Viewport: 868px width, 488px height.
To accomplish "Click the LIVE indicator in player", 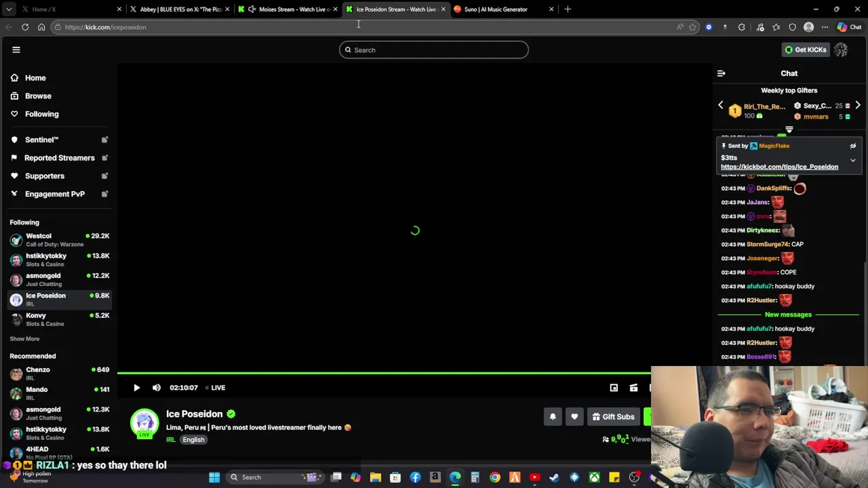I will (x=215, y=388).
